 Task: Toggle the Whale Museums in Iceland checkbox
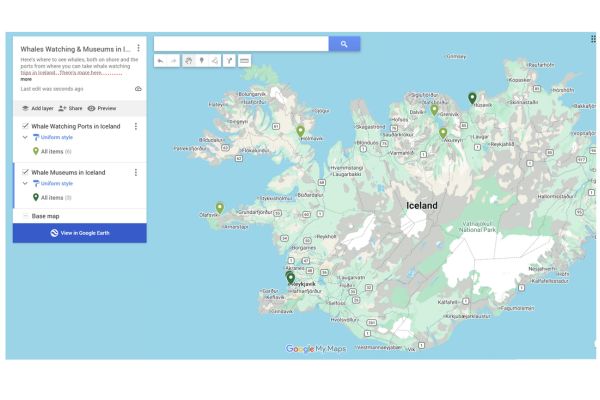[25, 172]
